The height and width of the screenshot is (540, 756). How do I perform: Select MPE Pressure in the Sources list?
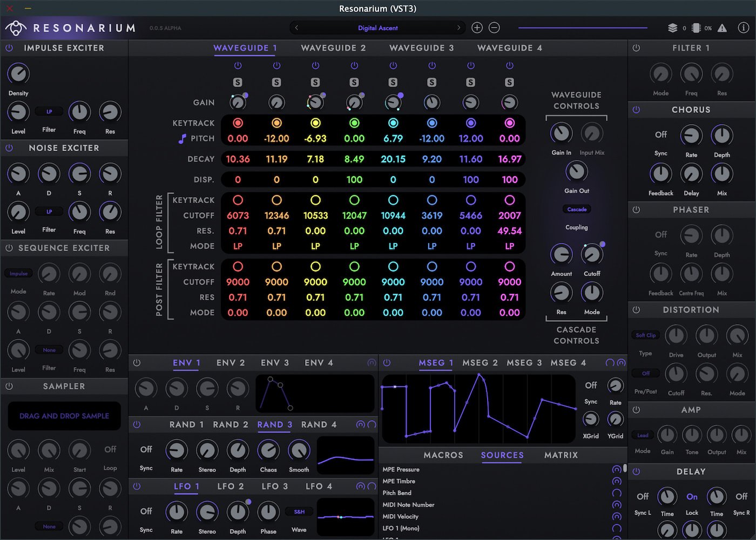point(401,470)
